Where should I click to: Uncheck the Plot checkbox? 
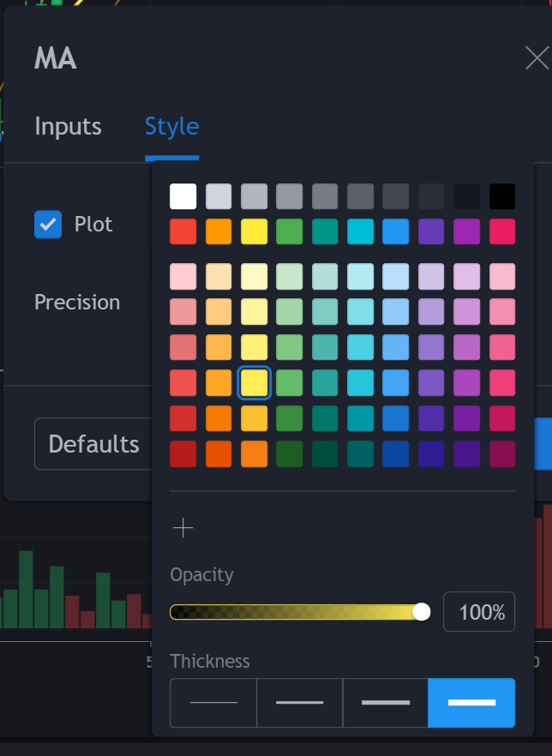[48, 225]
